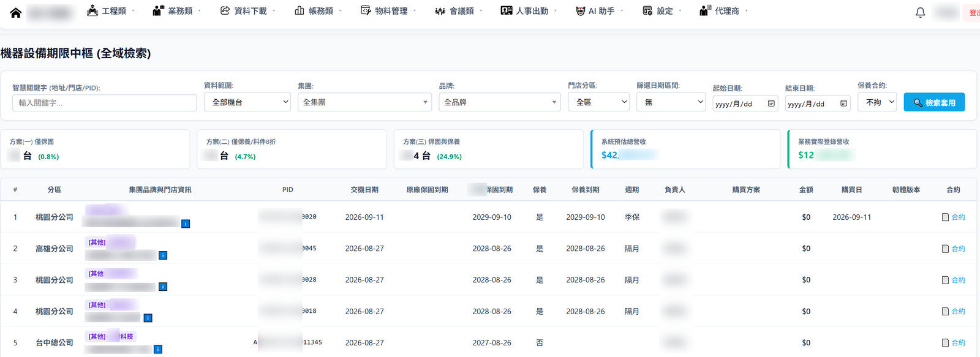Open 合約 document in row 4
This screenshot has width=980, height=357.
coord(953,311)
